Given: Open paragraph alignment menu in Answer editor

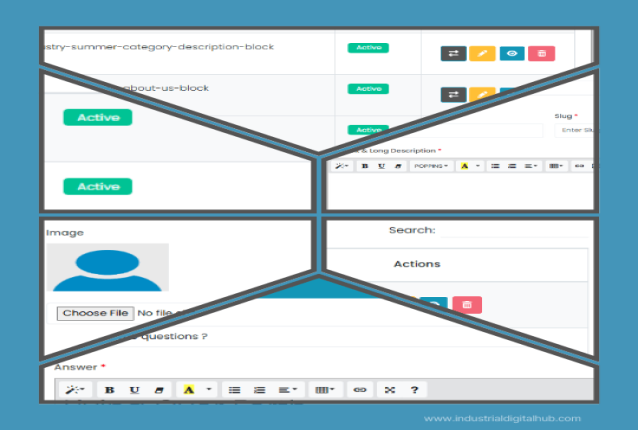Looking at the screenshot, I should (288, 390).
